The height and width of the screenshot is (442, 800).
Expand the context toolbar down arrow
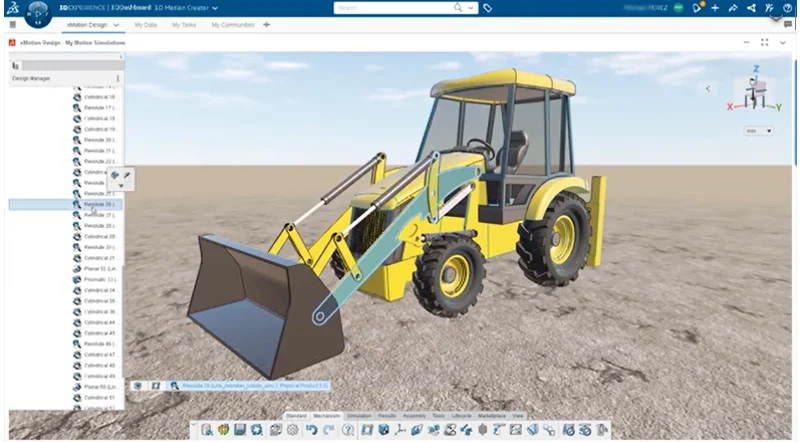coord(121,186)
